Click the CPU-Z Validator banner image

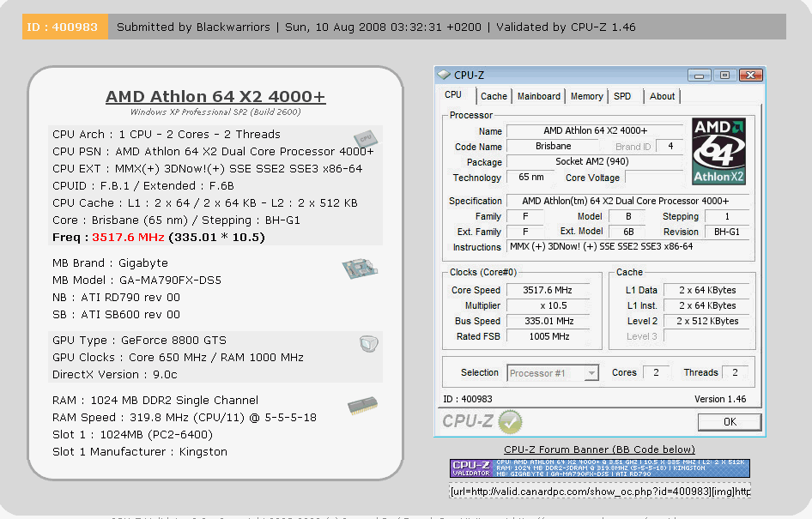600,468
